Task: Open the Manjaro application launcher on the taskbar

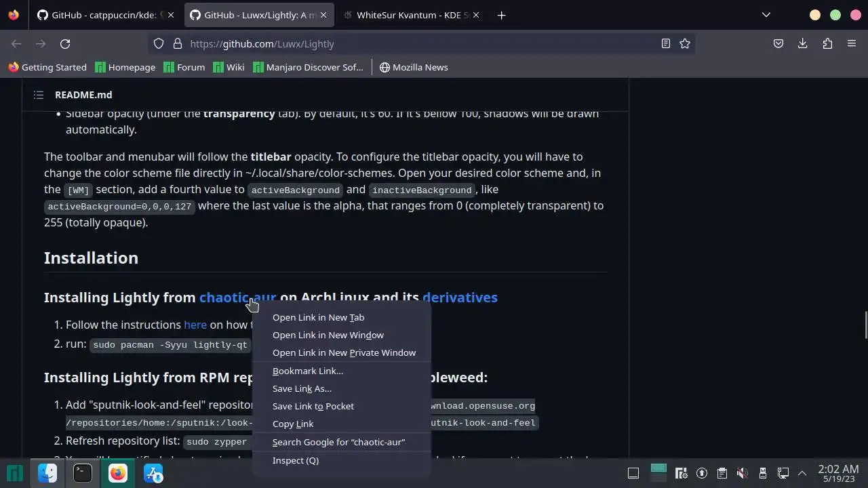Action: tap(14, 473)
